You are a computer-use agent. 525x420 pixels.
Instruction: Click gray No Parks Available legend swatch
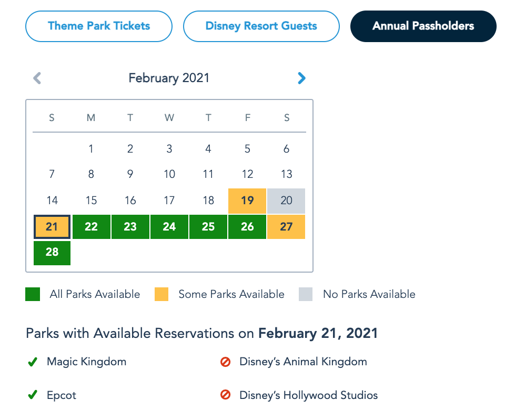306,294
